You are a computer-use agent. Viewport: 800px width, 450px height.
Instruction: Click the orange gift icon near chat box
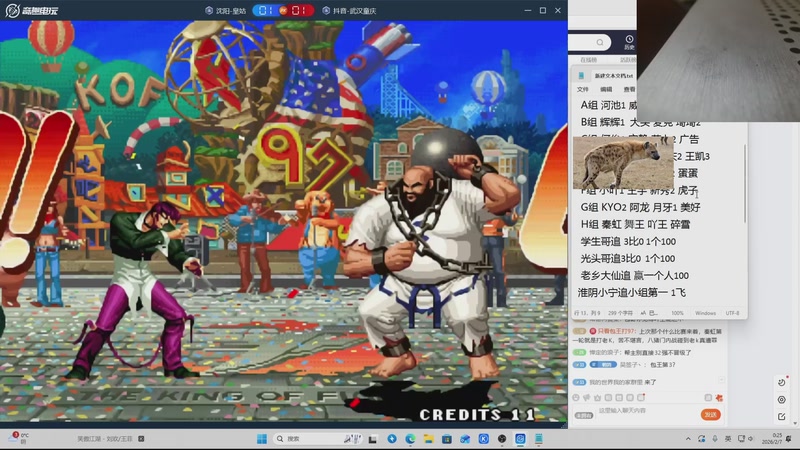[x=719, y=397]
